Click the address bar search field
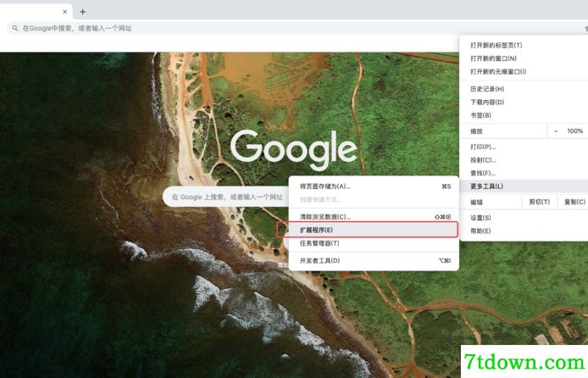Viewport: 588px width, 378px height. 297,28
